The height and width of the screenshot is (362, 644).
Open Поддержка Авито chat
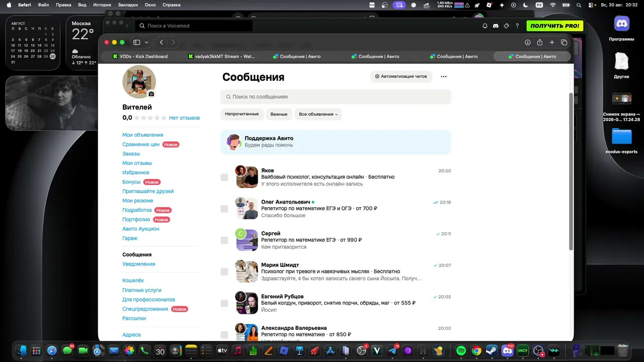336,142
